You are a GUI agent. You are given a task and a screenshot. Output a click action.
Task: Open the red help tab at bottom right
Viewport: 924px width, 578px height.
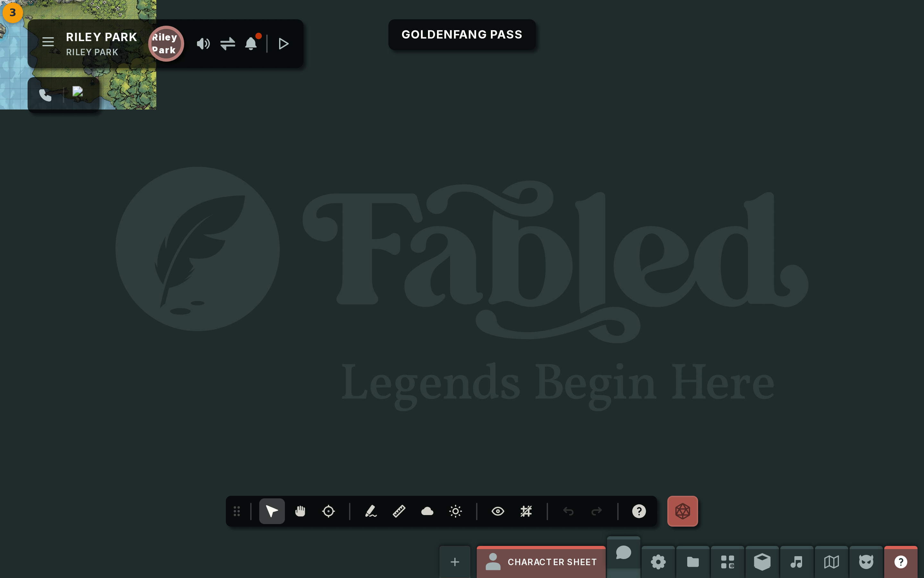click(901, 562)
